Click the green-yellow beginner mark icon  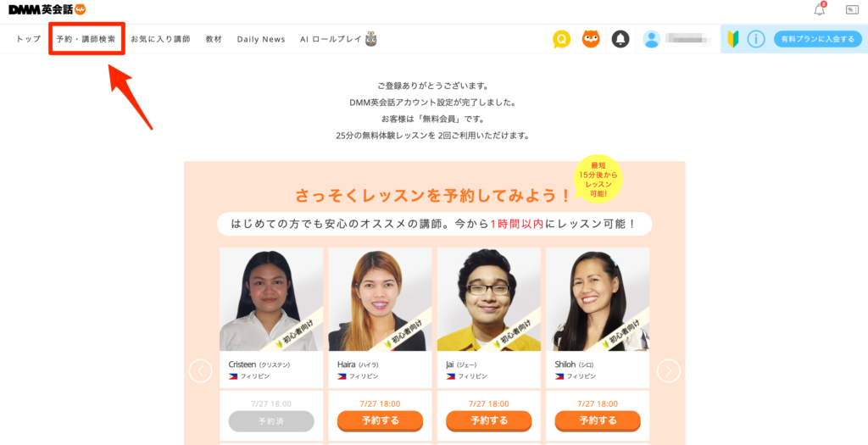click(x=733, y=39)
